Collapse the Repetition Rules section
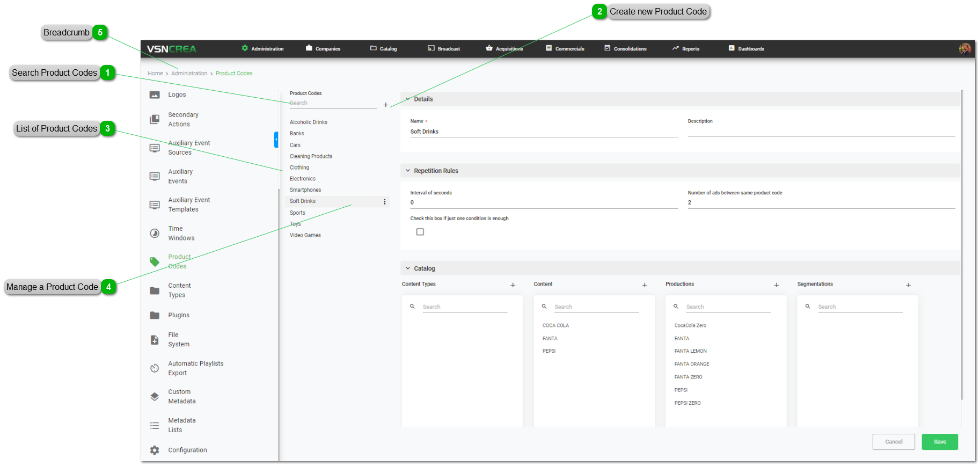 (408, 171)
